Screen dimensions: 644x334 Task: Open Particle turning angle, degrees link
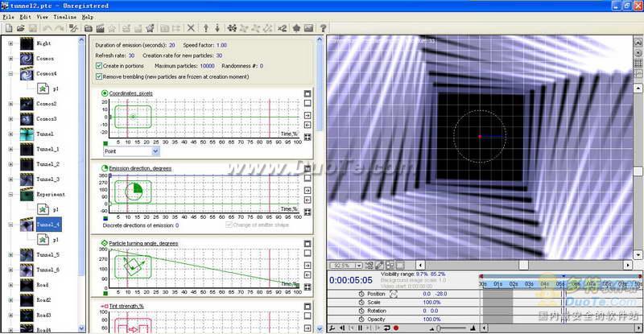point(143,243)
